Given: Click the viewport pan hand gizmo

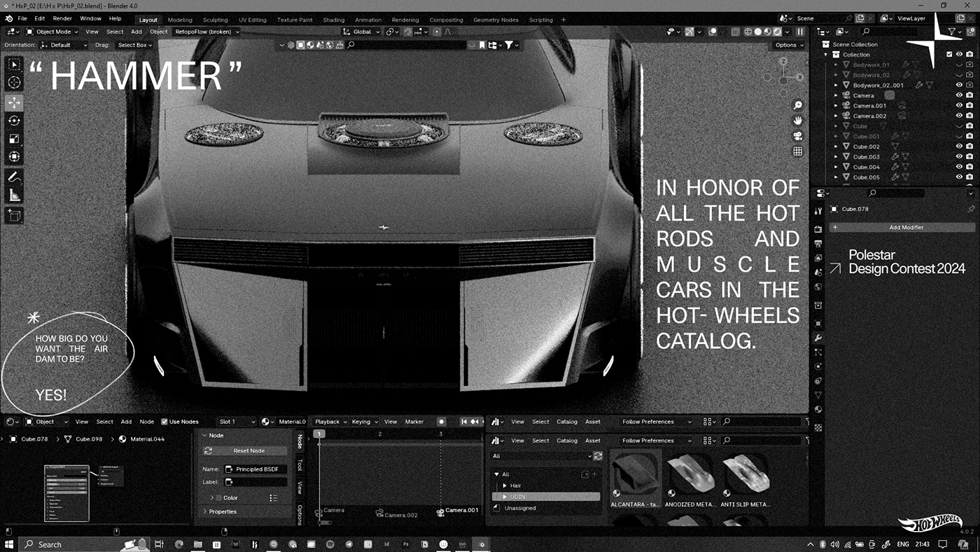Looking at the screenshot, I should coord(797,120).
